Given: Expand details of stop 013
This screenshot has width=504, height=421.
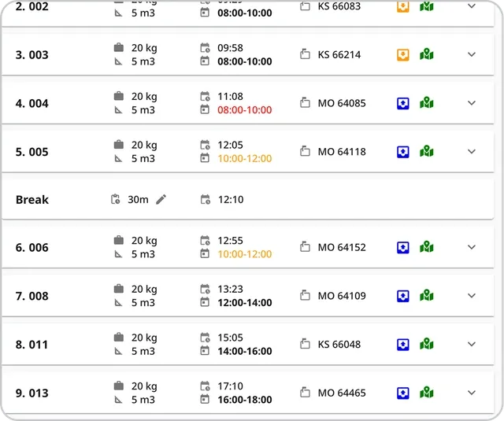Looking at the screenshot, I should (x=472, y=392).
